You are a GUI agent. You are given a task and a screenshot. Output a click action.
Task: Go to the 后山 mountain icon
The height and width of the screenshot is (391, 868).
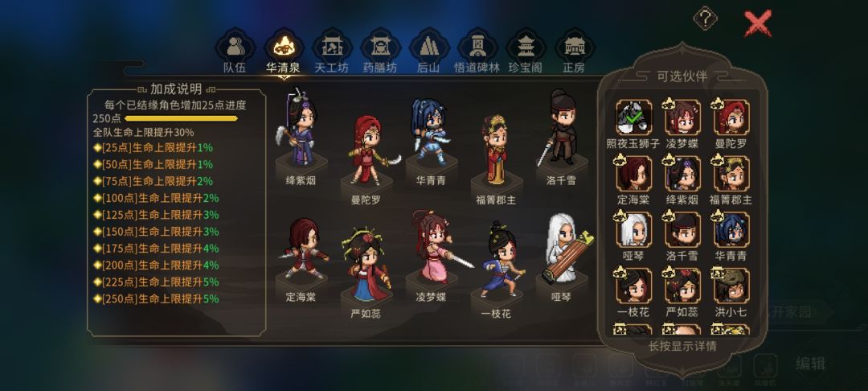click(429, 47)
